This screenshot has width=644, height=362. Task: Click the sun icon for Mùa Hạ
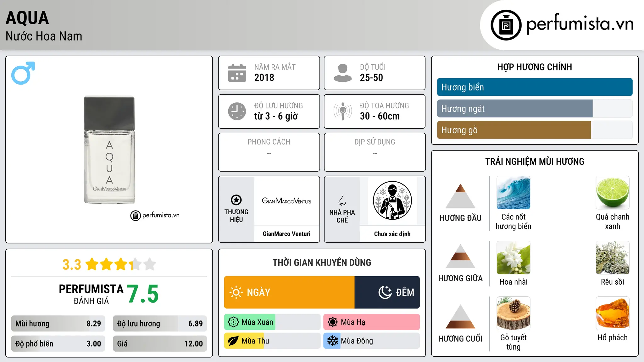point(332,322)
